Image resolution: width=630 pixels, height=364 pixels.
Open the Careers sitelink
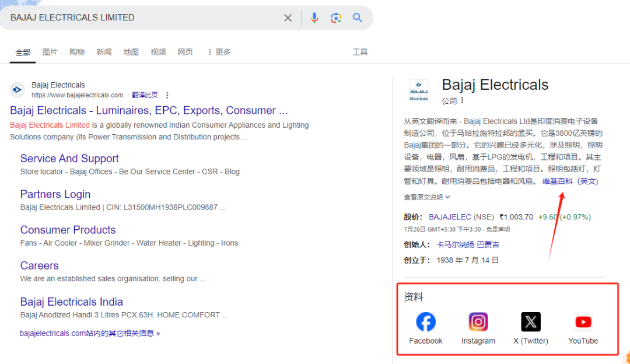pos(40,265)
